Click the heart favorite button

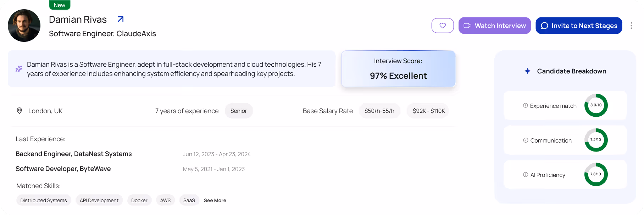[442, 26]
